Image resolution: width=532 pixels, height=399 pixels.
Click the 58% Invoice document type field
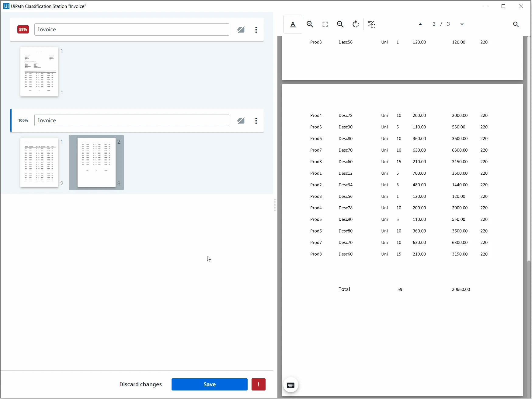132,30
